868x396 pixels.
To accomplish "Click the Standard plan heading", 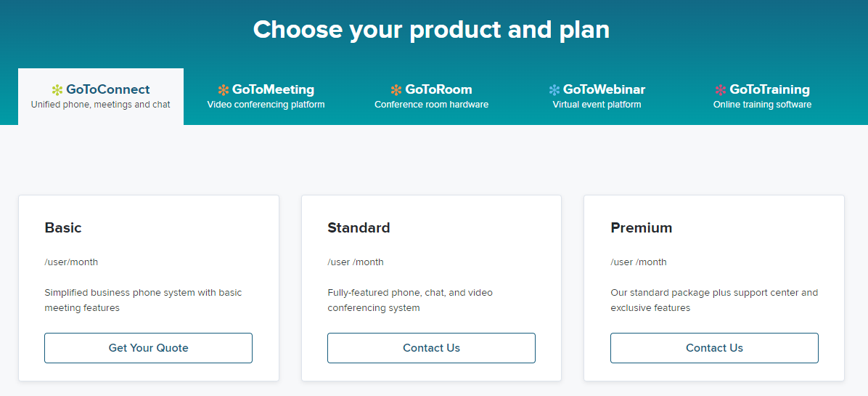I will pyautogui.click(x=359, y=228).
